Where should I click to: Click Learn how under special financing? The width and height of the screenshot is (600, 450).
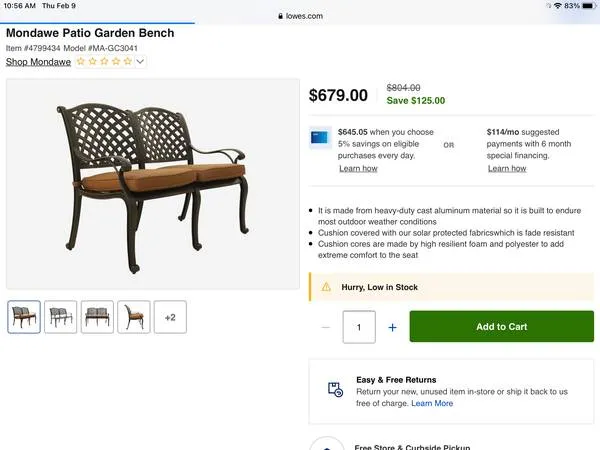point(507,168)
